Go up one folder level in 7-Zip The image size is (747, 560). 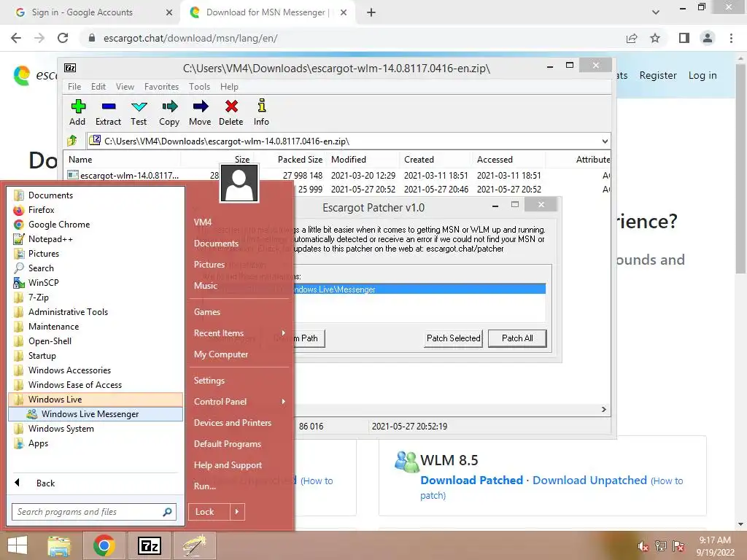[72, 141]
